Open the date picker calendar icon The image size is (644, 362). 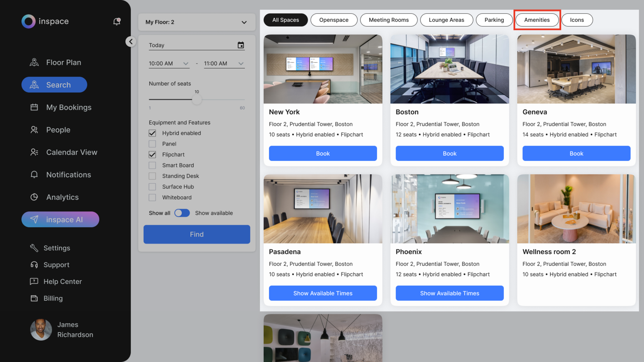pyautogui.click(x=241, y=45)
